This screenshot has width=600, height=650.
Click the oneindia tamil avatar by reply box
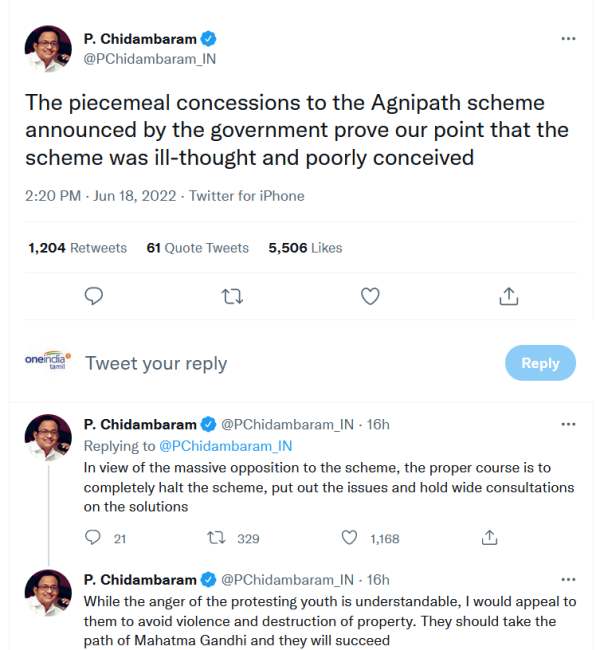tap(48, 362)
